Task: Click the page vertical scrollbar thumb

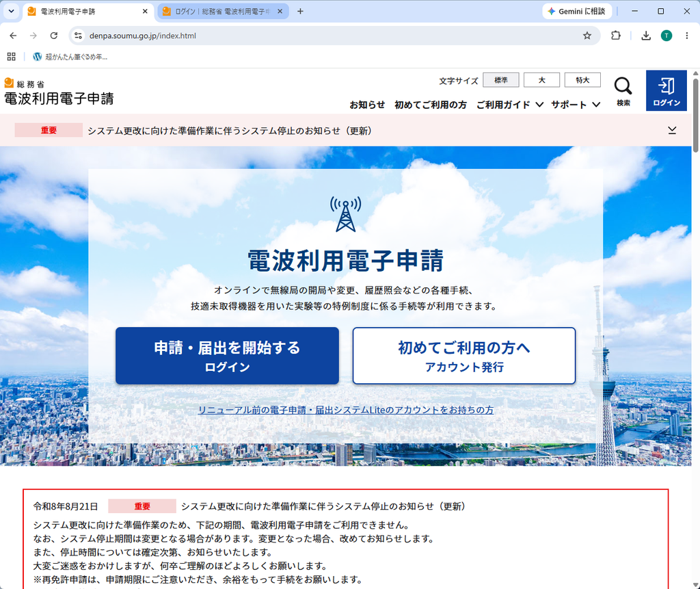Action: click(x=695, y=116)
